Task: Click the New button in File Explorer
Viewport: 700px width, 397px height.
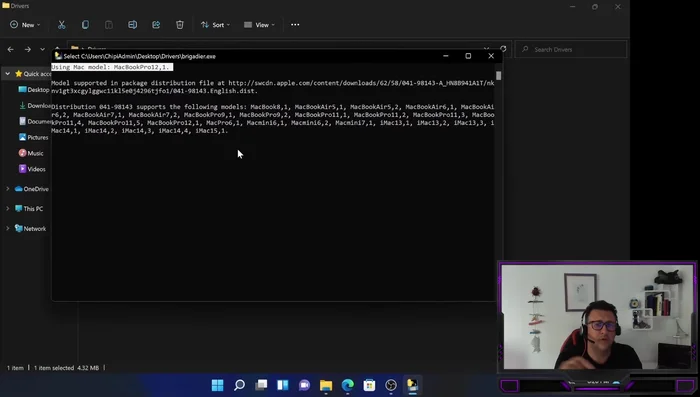Action: tap(25, 25)
